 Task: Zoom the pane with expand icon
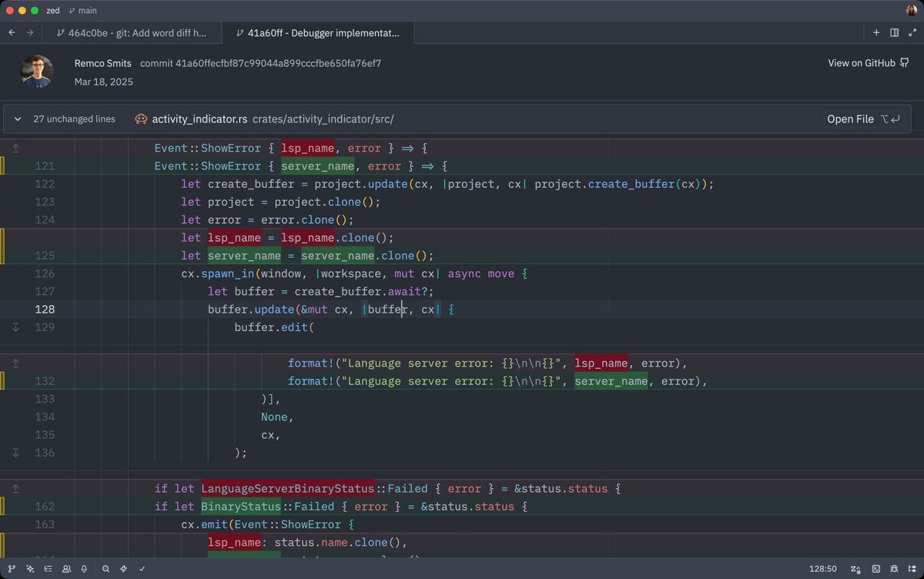click(912, 32)
